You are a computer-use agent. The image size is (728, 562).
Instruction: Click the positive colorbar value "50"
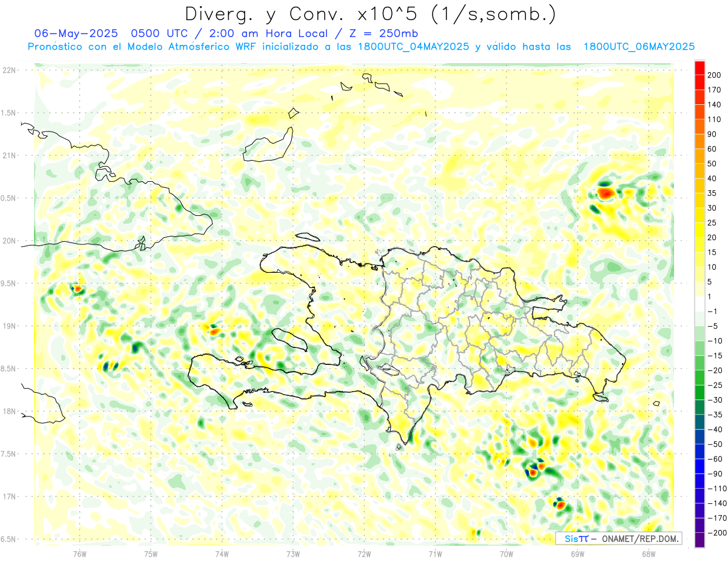point(713,164)
